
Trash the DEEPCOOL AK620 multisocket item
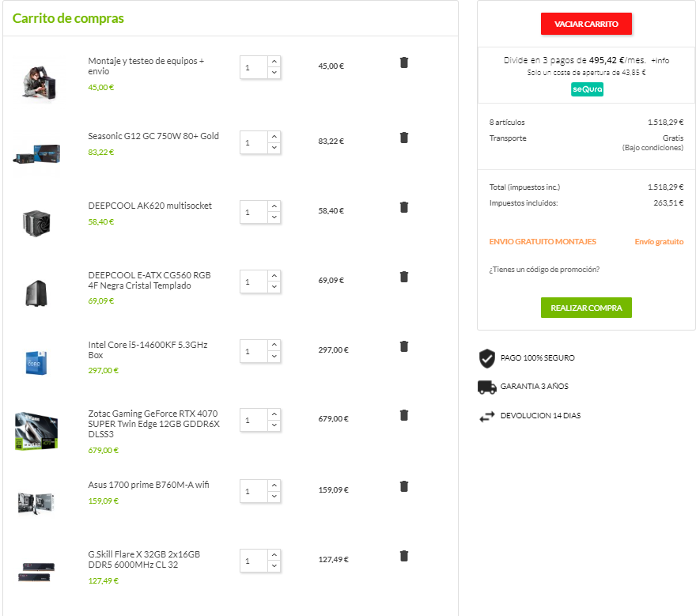(404, 207)
